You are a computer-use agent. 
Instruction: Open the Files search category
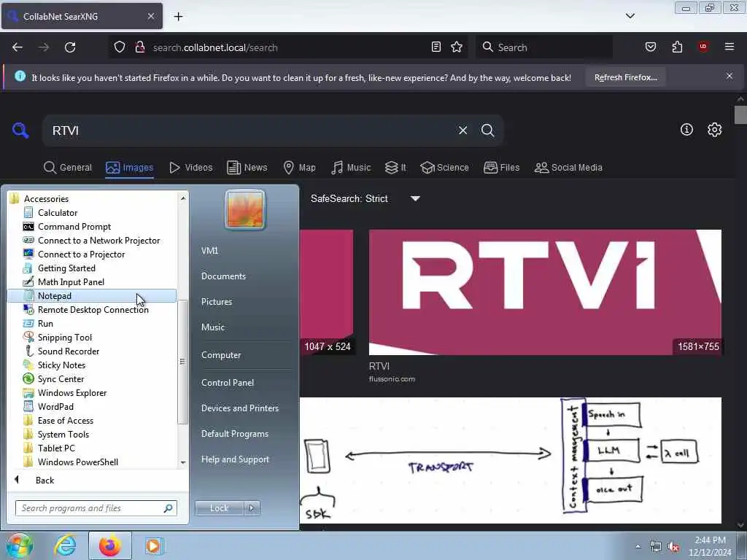[x=501, y=168]
